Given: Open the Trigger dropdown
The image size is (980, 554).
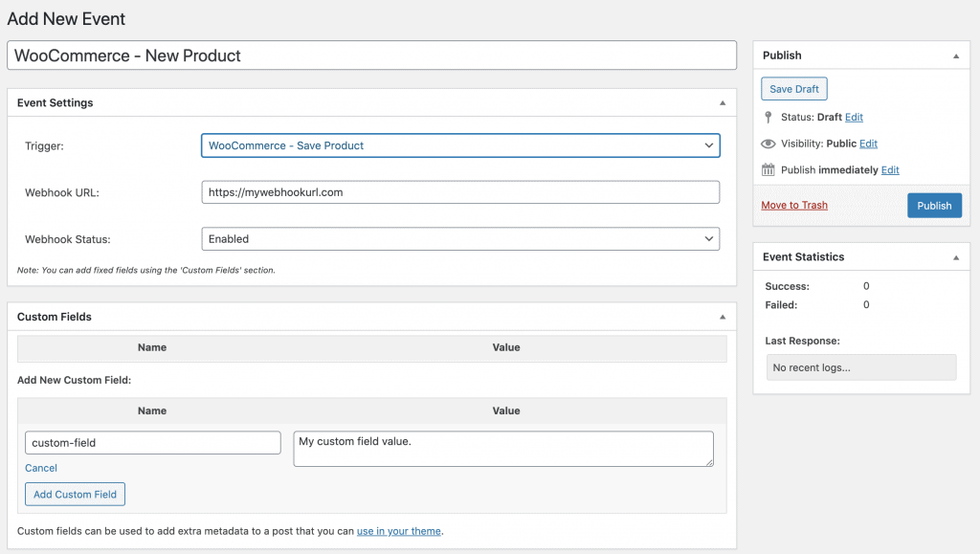Looking at the screenshot, I should coord(460,145).
